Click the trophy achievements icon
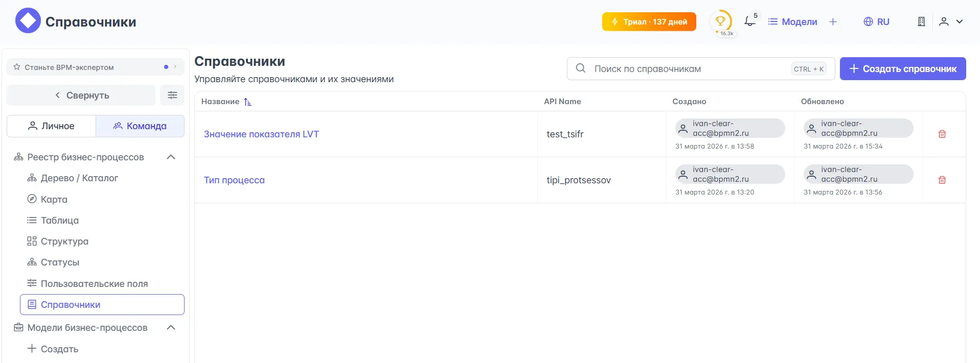Screen dimensions: 980x363 [720, 21]
